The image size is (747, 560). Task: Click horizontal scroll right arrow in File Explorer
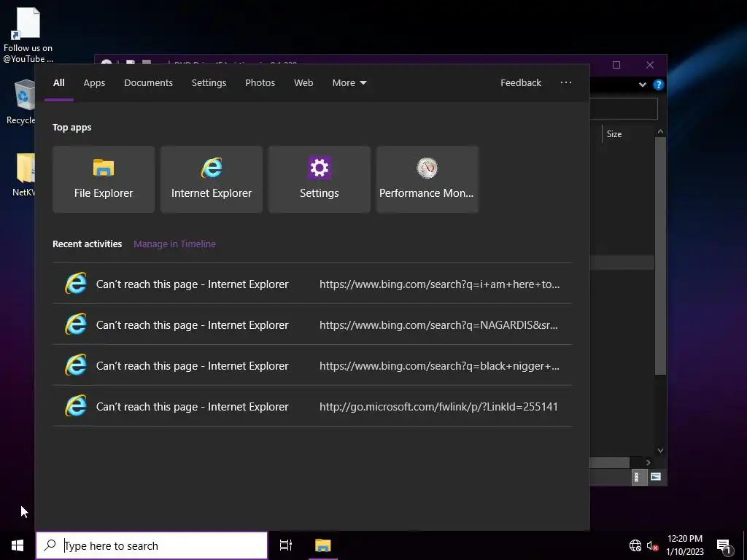649,462
